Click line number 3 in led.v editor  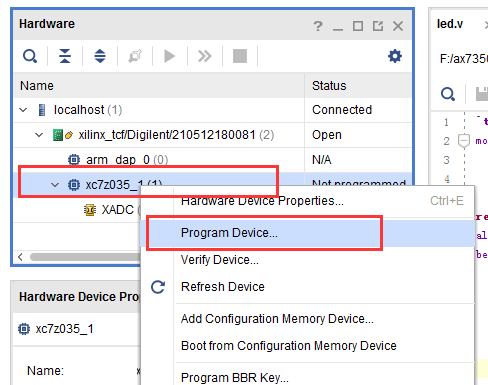tap(446, 160)
